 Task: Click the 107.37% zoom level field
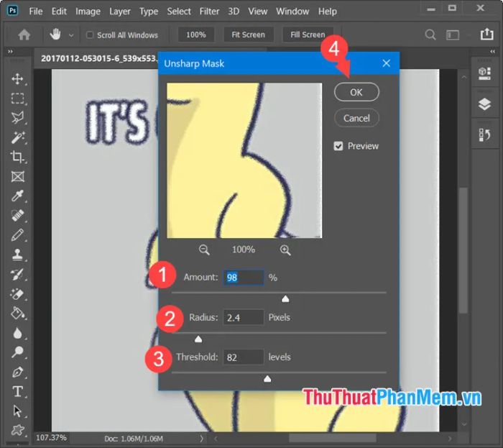point(51,438)
